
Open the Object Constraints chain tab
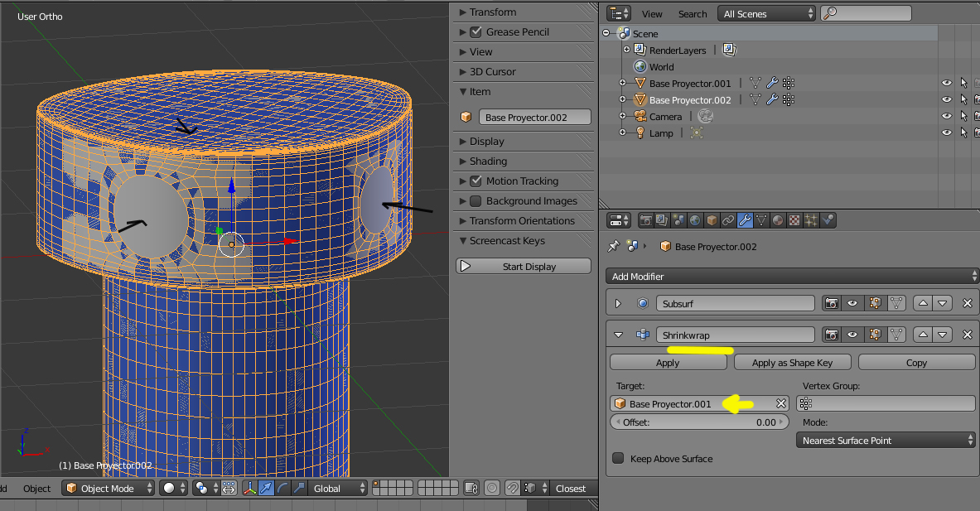(728, 220)
